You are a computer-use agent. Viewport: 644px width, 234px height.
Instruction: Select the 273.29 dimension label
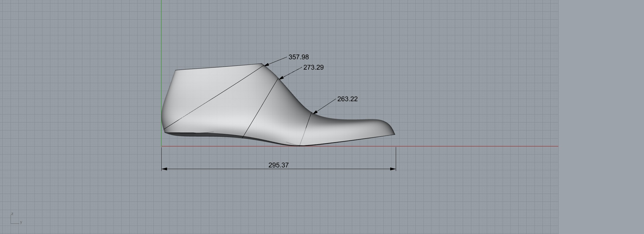coord(313,67)
